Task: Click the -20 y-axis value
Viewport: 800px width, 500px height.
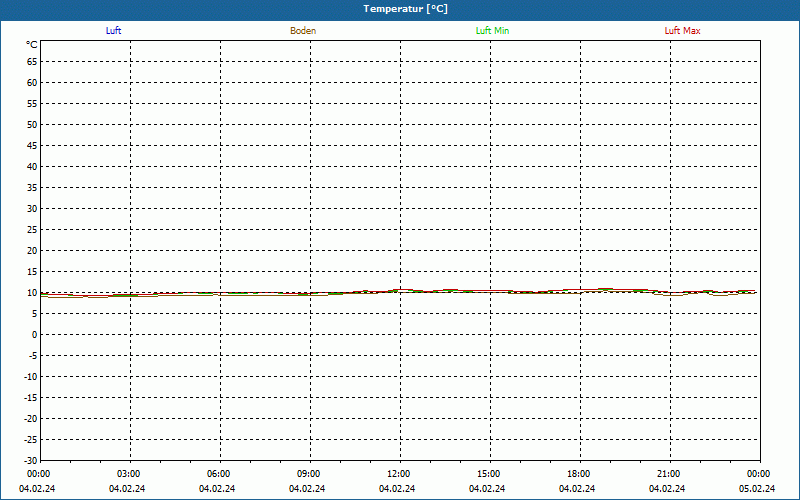Action: point(31,419)
